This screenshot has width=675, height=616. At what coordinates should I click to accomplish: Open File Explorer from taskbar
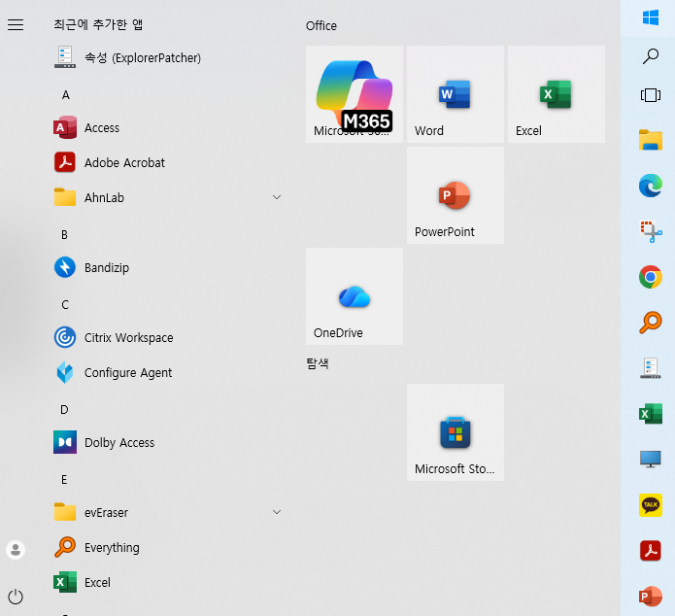[x=651, y=140]
